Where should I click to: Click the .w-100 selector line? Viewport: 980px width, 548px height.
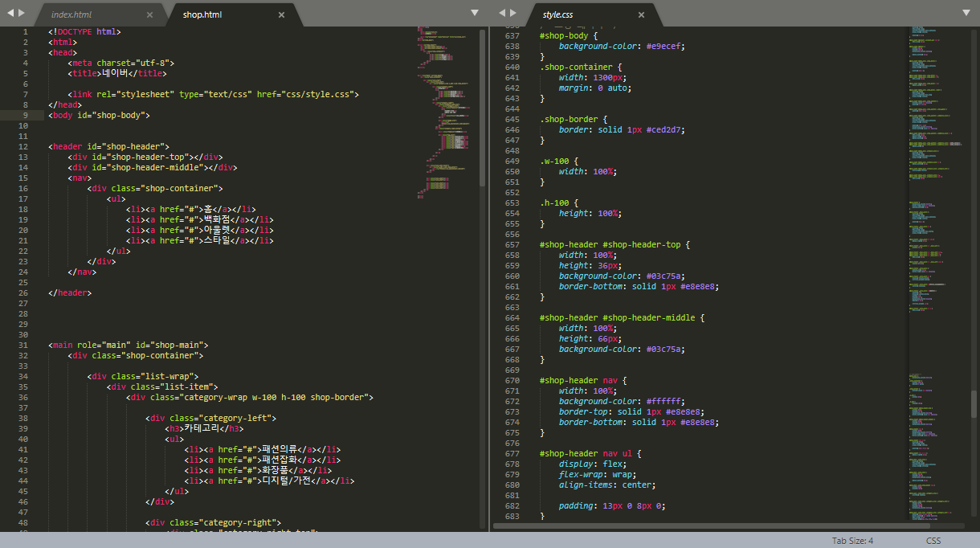[559, 161]
